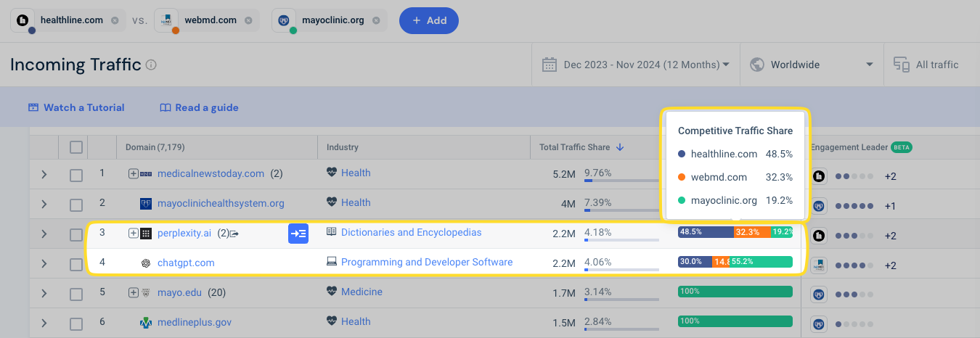Viewport: 980px width, 338px height.
Task: Open chatgpt.com domain link
Action: click(x=186, y=263)
